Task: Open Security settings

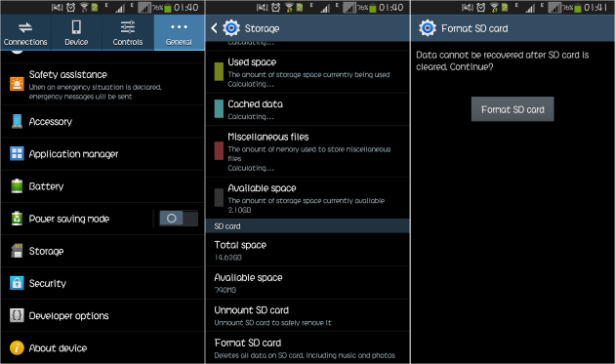Action: click(x=102, y=283)
